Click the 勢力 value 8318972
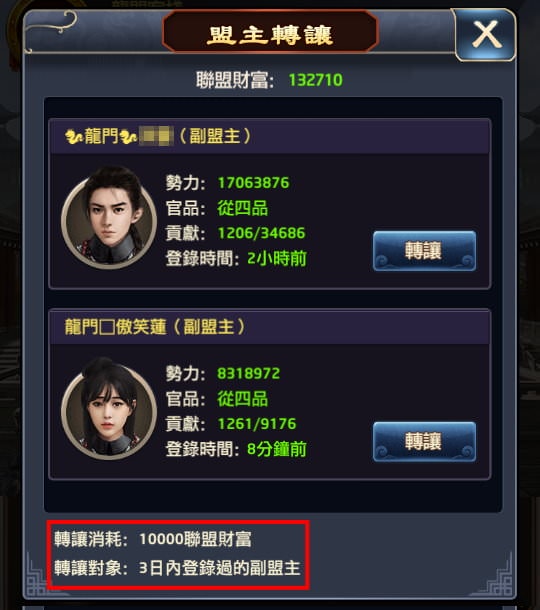 pyautogui.click(x=249, y=373)
